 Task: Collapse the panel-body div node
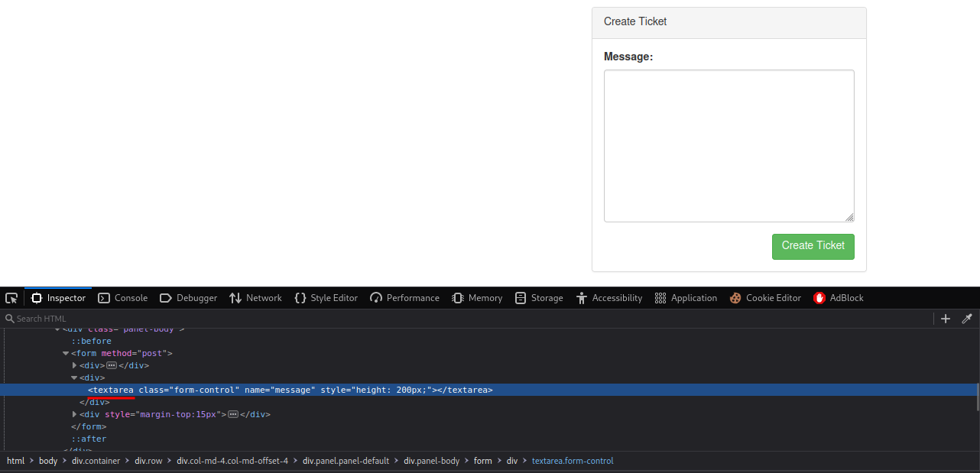coord(57,329)
